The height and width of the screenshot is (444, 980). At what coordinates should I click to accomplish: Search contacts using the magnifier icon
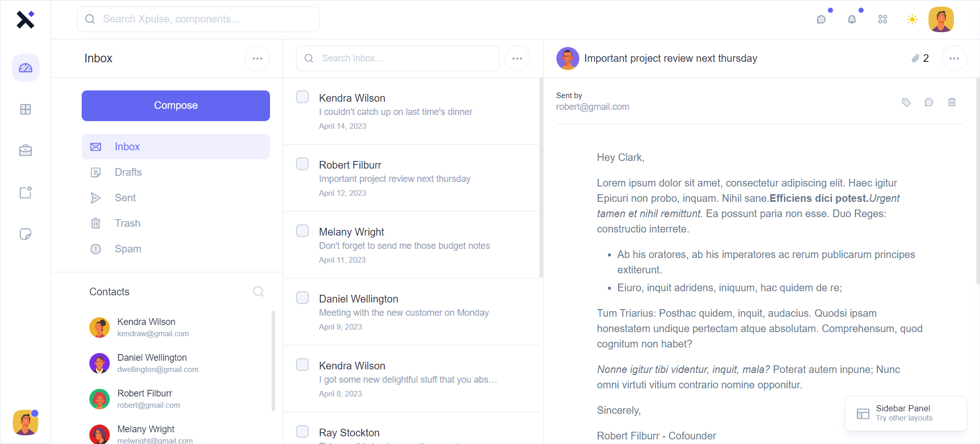coord(259,292)
